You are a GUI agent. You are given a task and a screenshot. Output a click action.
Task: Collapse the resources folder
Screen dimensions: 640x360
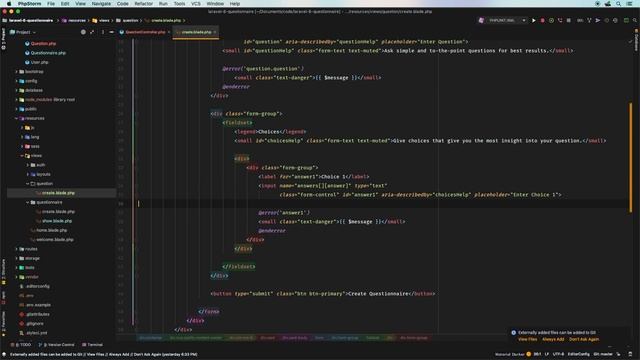coord(17,118)
